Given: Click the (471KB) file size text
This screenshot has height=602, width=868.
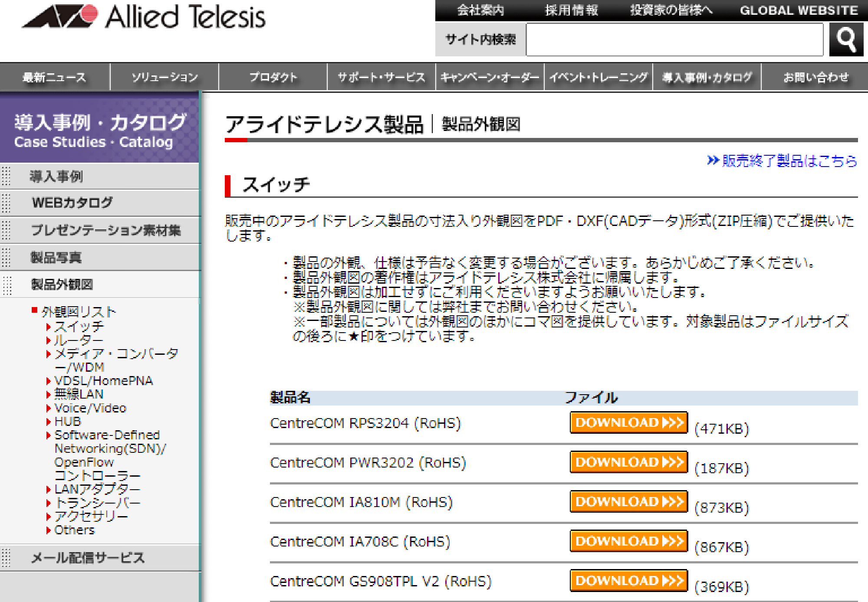Looking at the screenshot, I should coord(722,429).
